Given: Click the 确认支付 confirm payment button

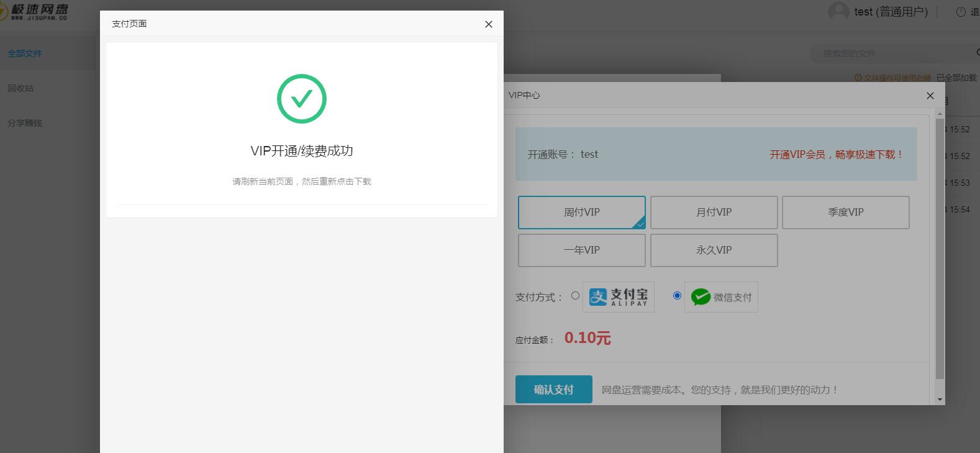Looking at the screenshot, I should (553, 390).
